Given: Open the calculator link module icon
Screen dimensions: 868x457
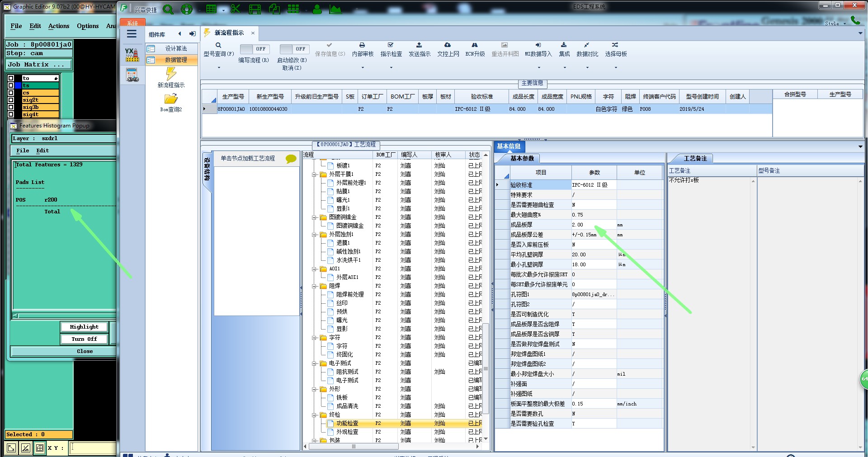Looking at the screenshot, I should [x=132, y=75].
